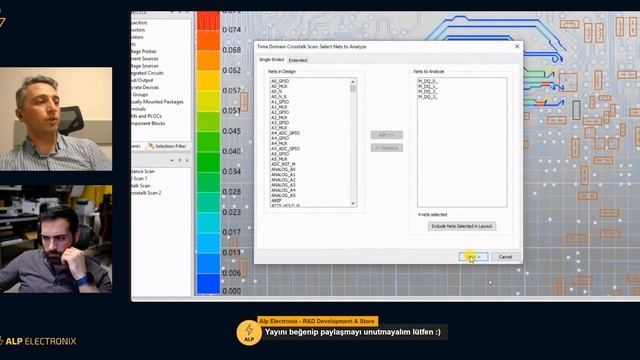Click up arrow of Nets in Design scrollbar
Viewport: 640px width, 360px height.
(x=353, y=82)
